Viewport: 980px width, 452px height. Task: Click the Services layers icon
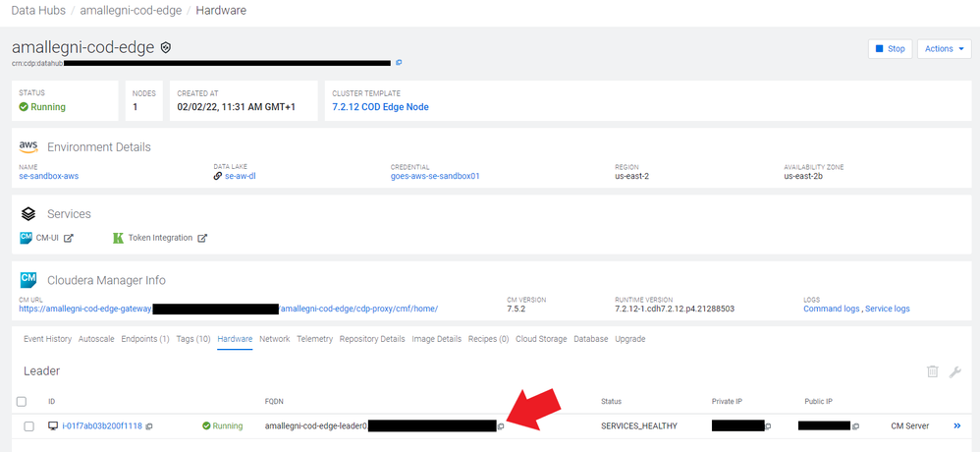(28, 214)
